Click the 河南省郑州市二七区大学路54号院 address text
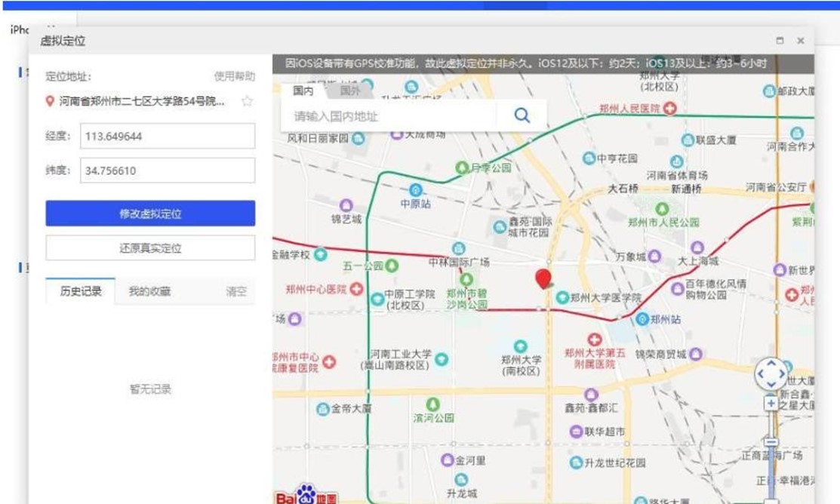This screenshot has width=840, height=504. 142,101
